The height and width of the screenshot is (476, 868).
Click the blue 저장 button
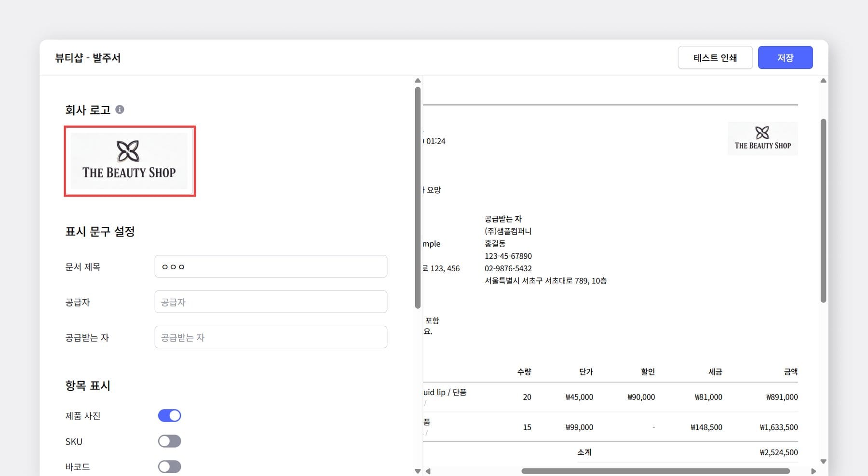coord(785,57)
